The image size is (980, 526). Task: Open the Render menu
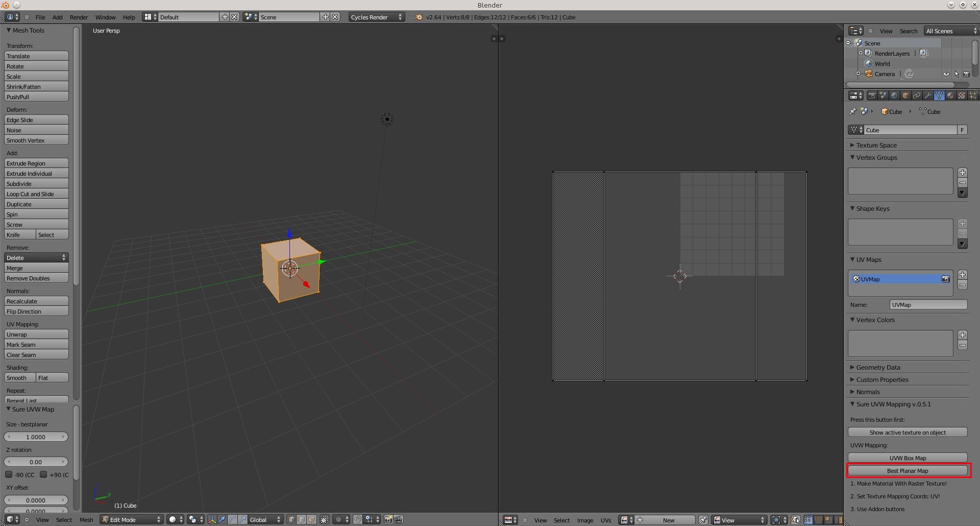pos(79,17)
